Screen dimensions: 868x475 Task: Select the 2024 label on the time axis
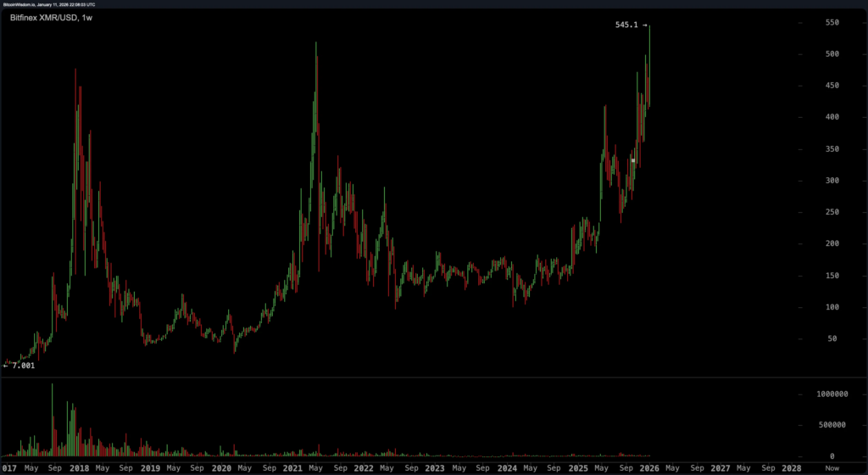pos(506,467)
